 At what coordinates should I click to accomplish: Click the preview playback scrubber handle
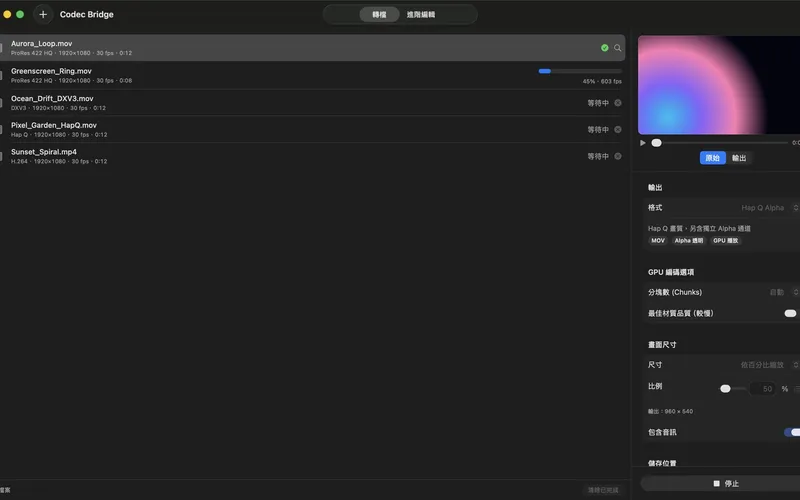[657, 143]
